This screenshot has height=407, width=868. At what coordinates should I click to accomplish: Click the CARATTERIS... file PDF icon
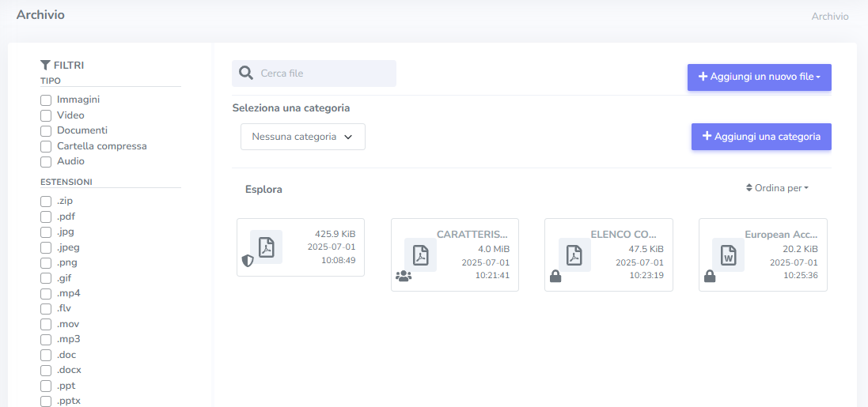(x=420, y=254)
